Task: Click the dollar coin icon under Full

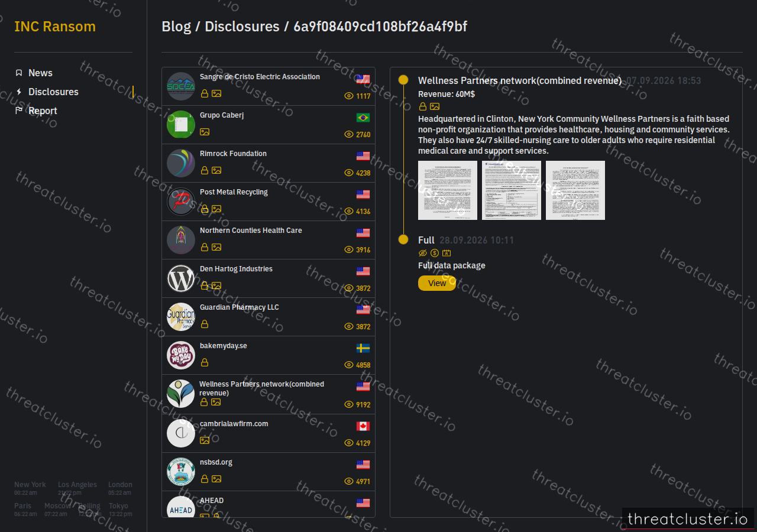Action: 435,253
